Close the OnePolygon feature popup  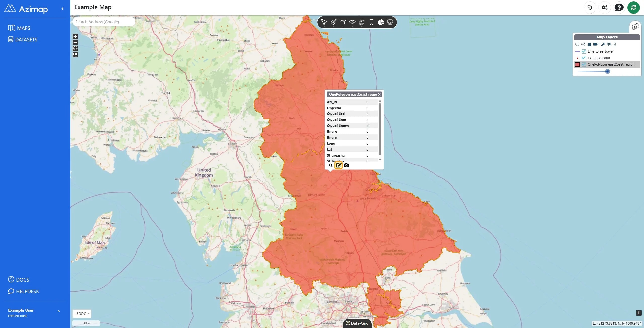(x=379, y=94)
